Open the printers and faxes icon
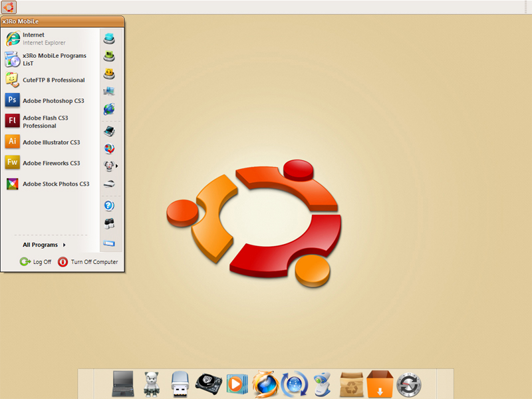 coord(109,184)
